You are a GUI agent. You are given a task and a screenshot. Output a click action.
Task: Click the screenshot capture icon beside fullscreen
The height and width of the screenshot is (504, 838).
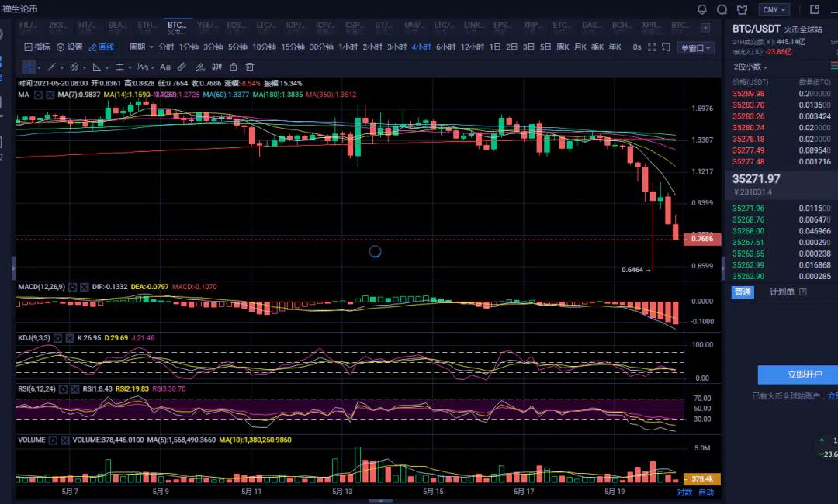(x=666, y=47)
